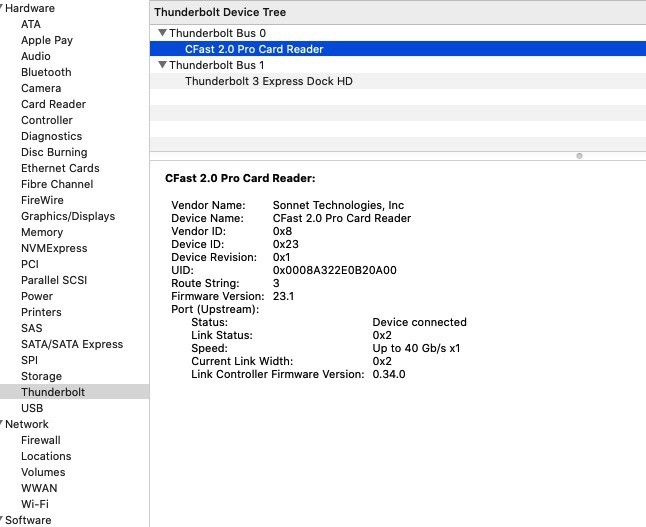Click the Vendor ID value 0x8
The width and height of the screenshot is (646, 527).
click(x=282, y=231)
